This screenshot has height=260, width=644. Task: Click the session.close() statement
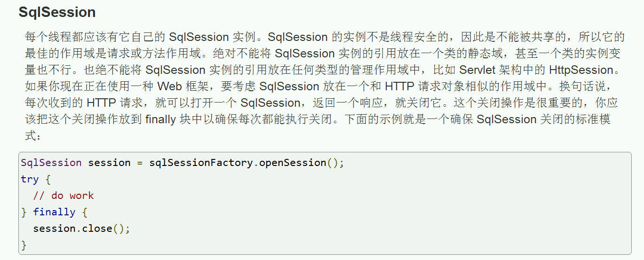[81, 228]
